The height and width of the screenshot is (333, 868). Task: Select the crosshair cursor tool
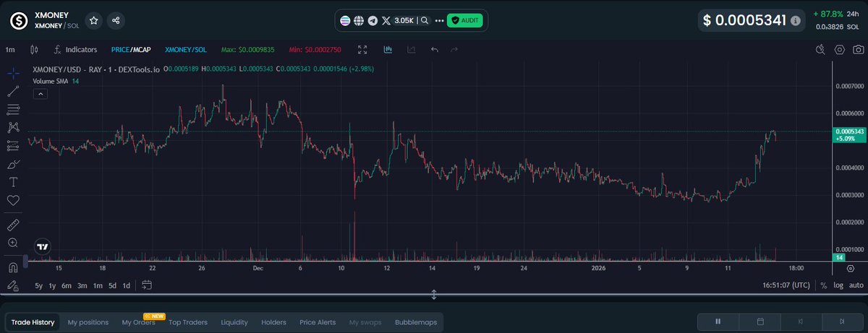click(13, 73)
